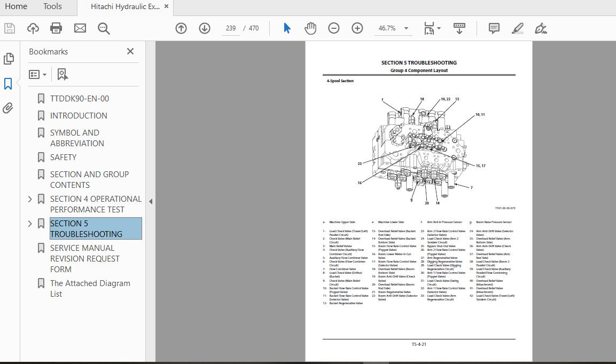Click the control valve diagram image

(x=422, y=151)
